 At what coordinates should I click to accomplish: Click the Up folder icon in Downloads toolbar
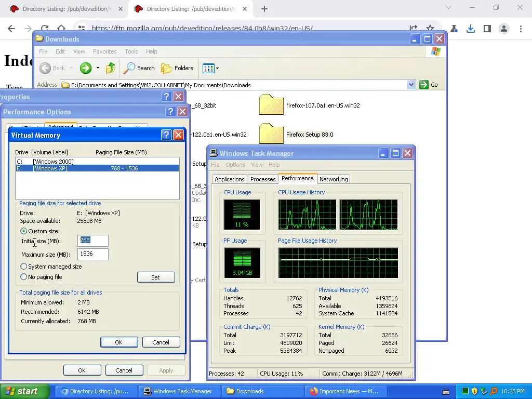110,68
